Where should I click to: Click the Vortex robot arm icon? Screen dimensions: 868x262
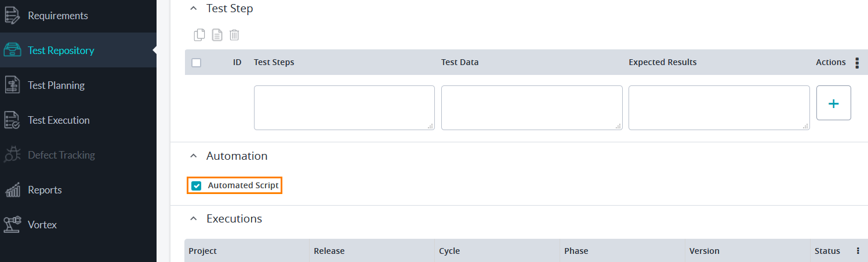(12, 225)
